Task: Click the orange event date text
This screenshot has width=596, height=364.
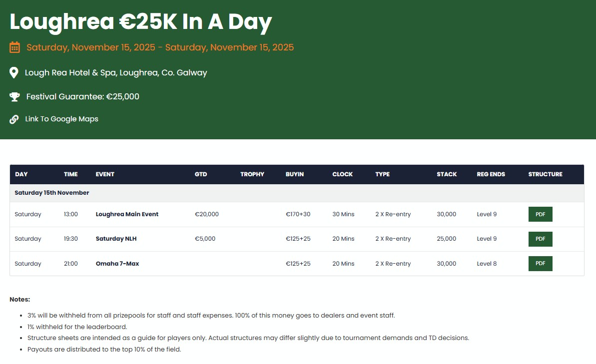Action: [x=160, y=47]
